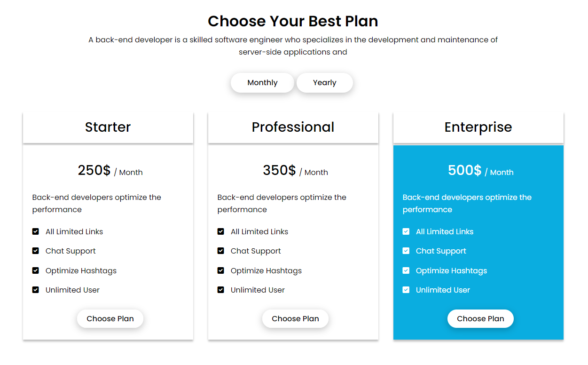
Task: Switch to Yearly billing
Action: click(324, 83)
